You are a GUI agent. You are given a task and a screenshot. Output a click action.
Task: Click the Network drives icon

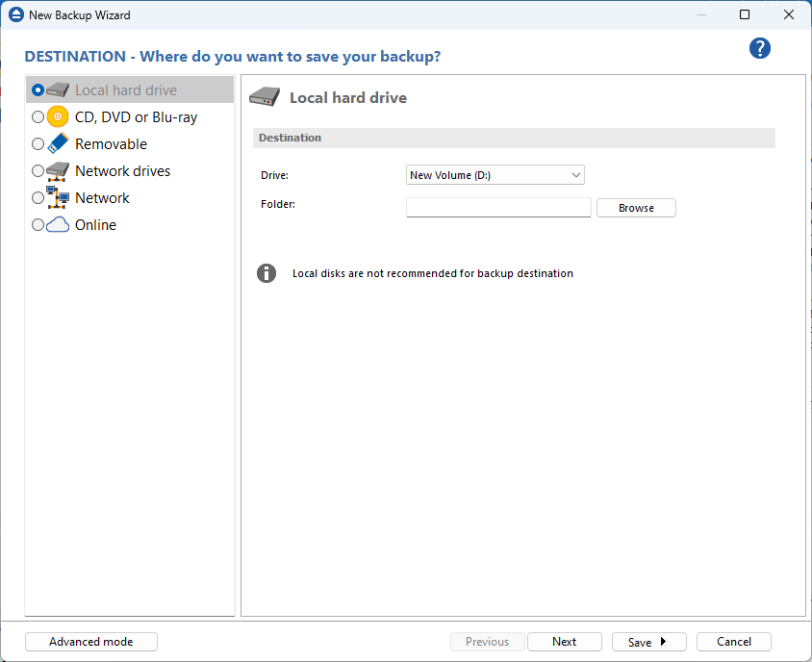pyautogui.click(x=58, y=170)
